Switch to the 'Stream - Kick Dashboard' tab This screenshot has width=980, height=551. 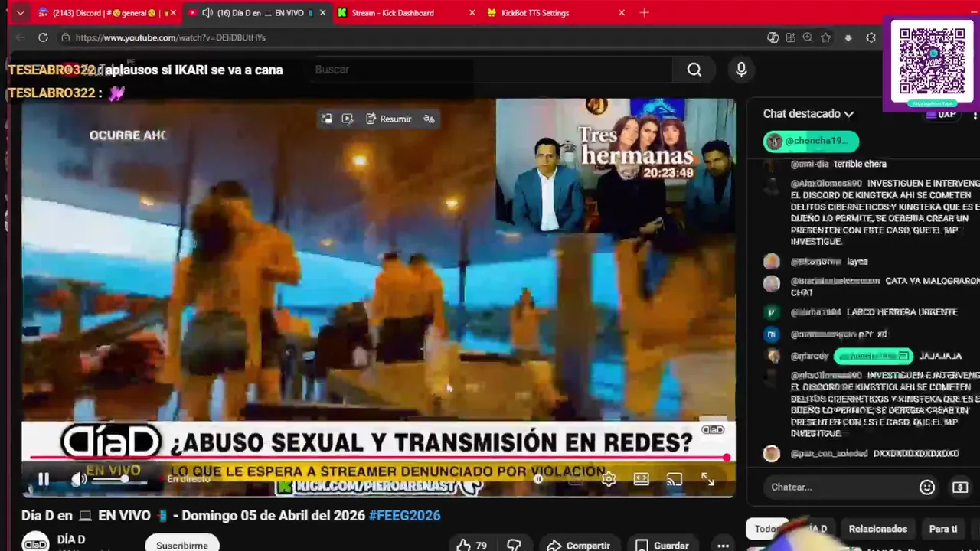[x=406, y=13]
